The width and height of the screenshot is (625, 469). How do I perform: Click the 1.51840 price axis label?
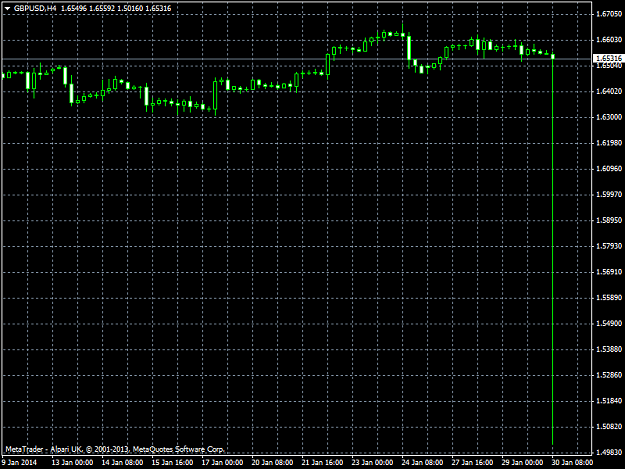609,400
